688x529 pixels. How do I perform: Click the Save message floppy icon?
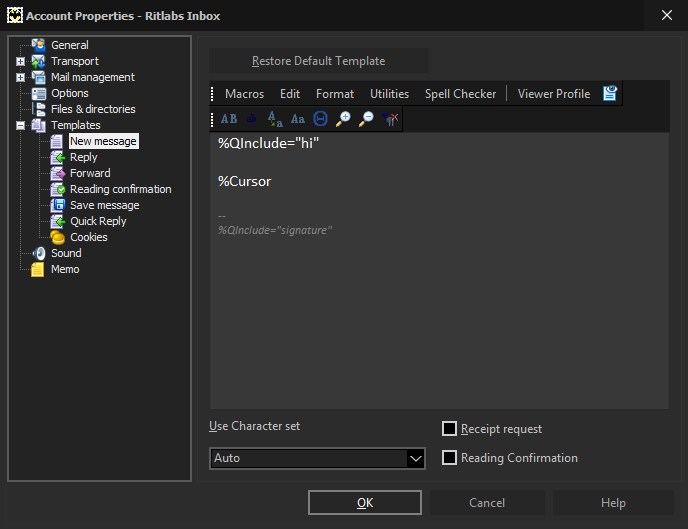click(x=57, y=205)
